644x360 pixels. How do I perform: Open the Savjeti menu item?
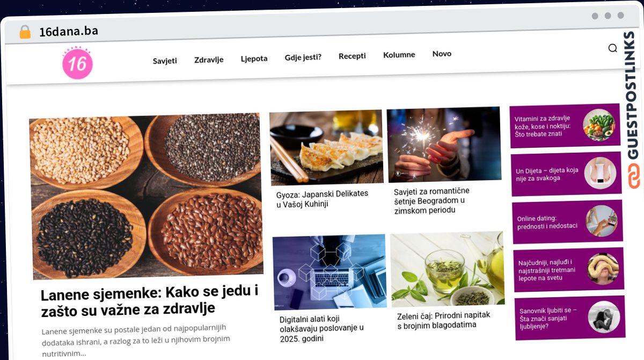(x=165, y=61)
